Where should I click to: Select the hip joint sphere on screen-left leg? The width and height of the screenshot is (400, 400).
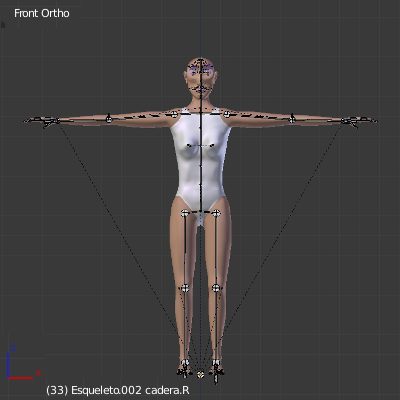(x=185, y=213)
